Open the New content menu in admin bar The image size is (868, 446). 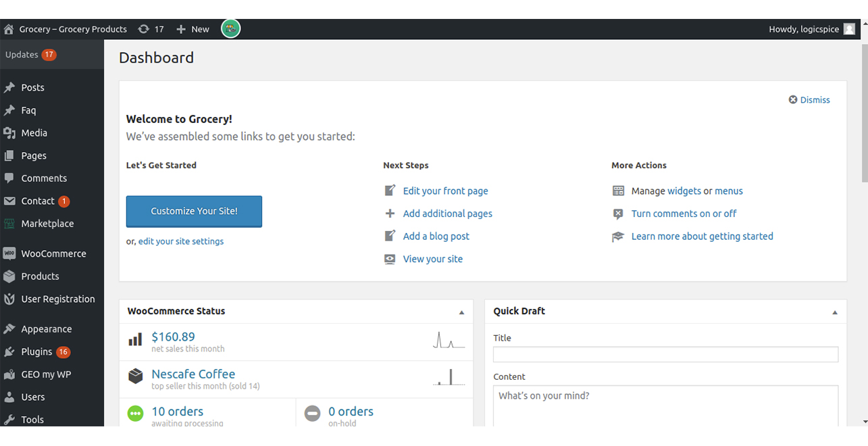(x=193, y=29)
